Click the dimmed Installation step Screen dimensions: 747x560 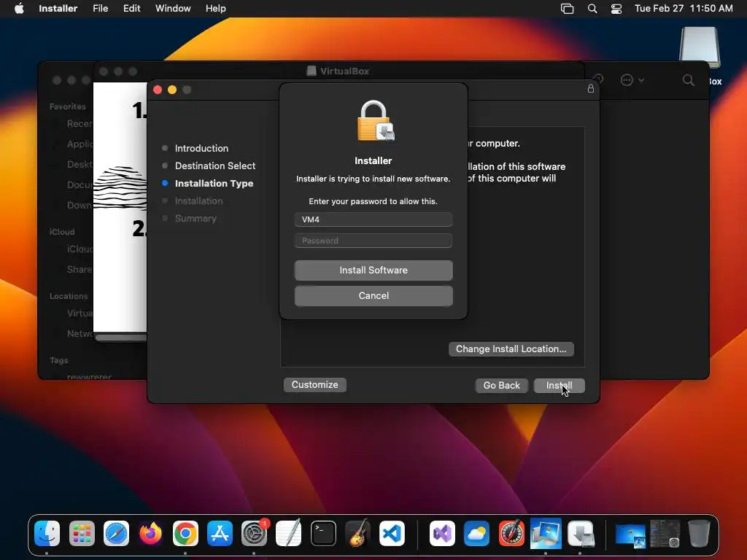(198, 201)
